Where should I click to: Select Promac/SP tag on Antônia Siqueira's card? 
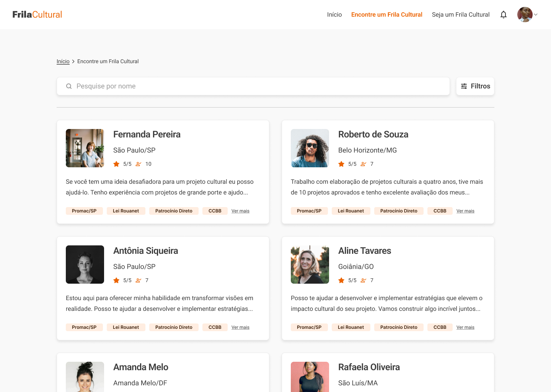click(84, 327)
